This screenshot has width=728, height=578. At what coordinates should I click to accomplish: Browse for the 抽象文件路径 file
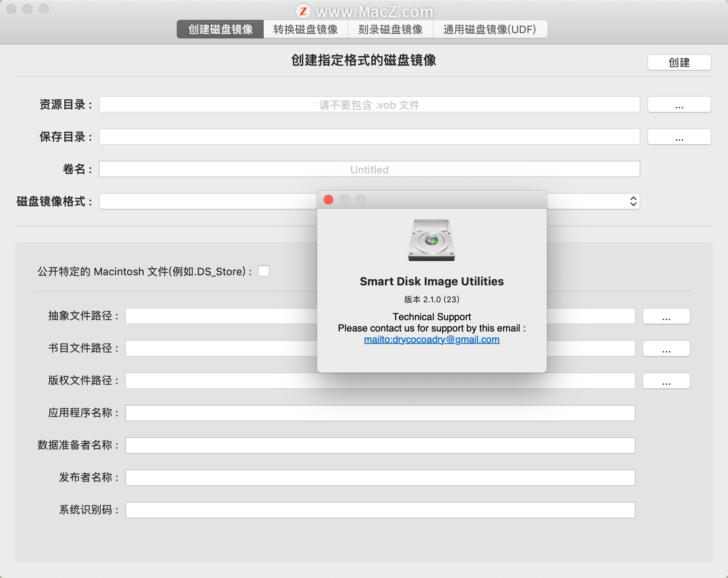[x=666, y=316]
